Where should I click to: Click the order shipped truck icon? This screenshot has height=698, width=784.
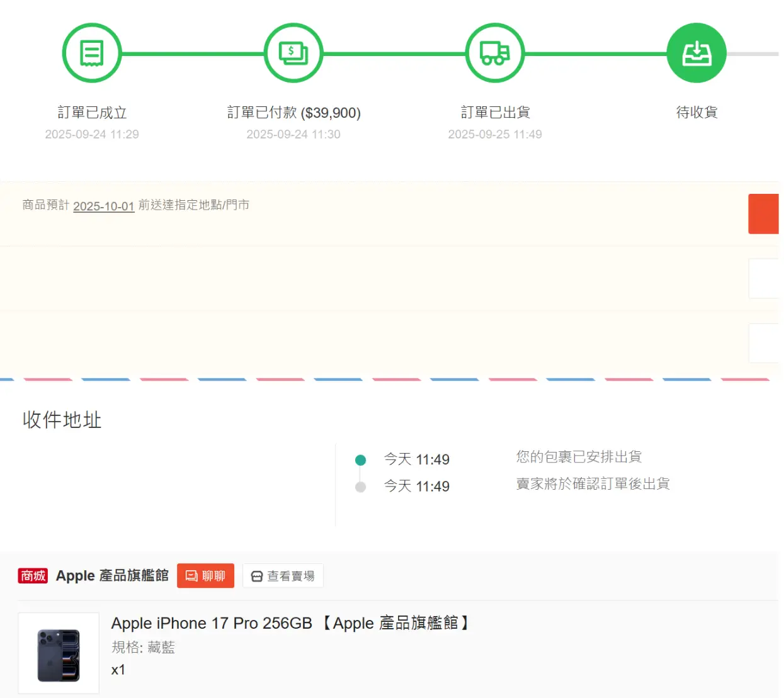[x=495, y=53]
